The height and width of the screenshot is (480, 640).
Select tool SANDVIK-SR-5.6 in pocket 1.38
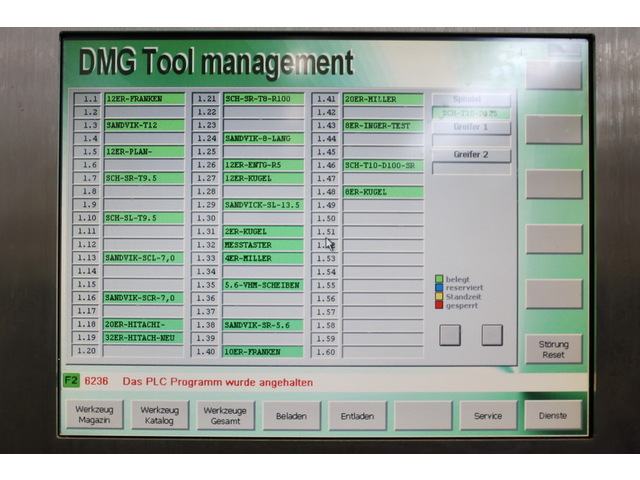coord(263,325)
